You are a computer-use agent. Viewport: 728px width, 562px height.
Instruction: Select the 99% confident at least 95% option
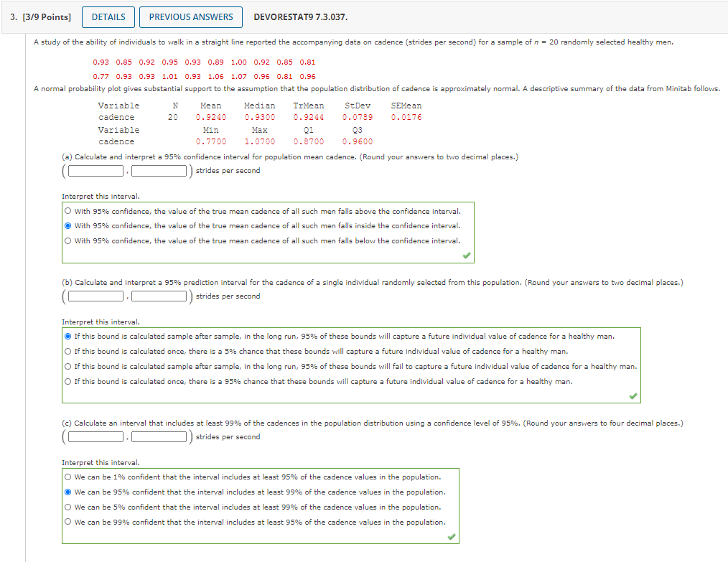68,522
